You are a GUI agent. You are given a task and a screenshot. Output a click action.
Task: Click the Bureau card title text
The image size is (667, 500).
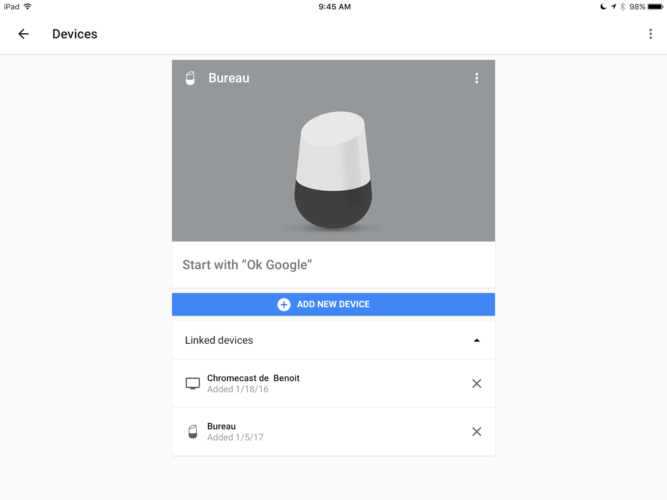[229, 78]
